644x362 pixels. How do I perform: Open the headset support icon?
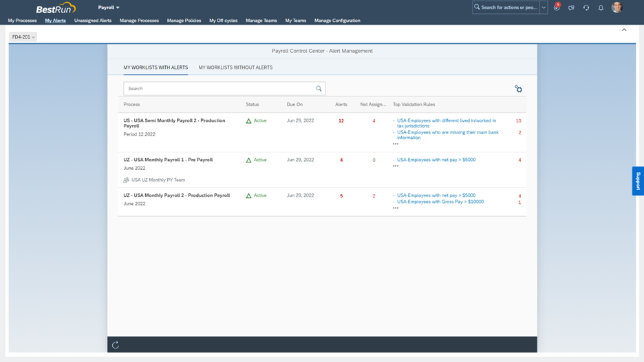pos(586,8)
